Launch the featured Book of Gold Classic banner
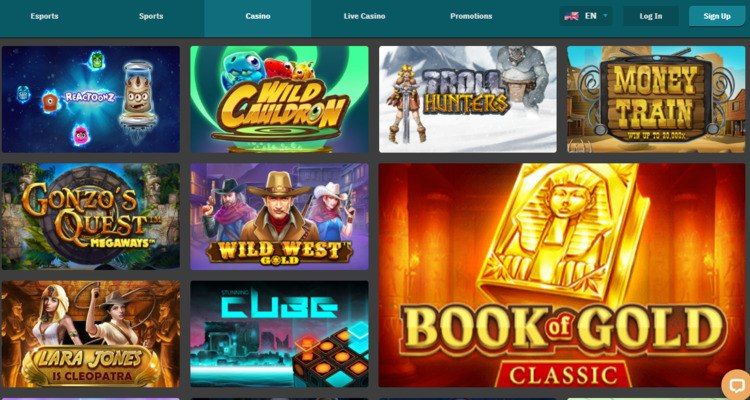The width and height of the screenshot is (750, 400). [x=562, y=275]
